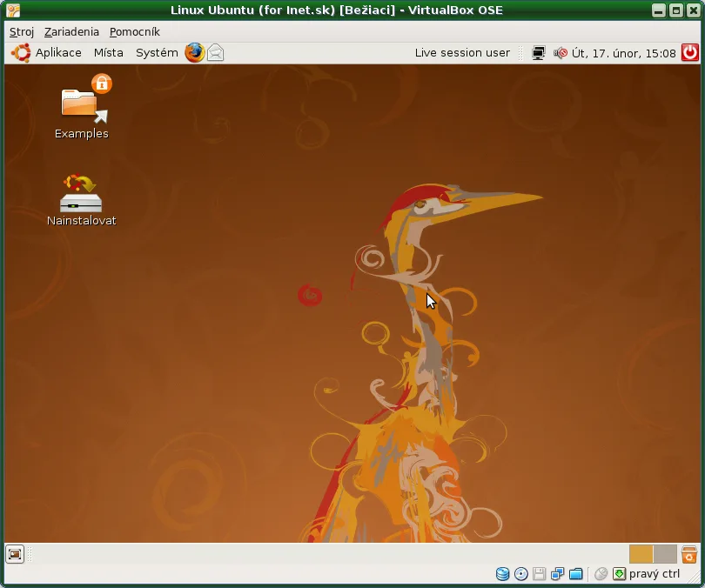This screenshot has width=705, height=588.
Task: Open the Systém menu
Action: 157,53
